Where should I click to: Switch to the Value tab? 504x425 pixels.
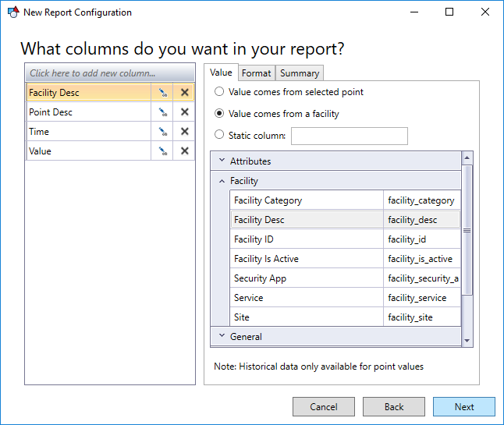click(x=221, y=73)
